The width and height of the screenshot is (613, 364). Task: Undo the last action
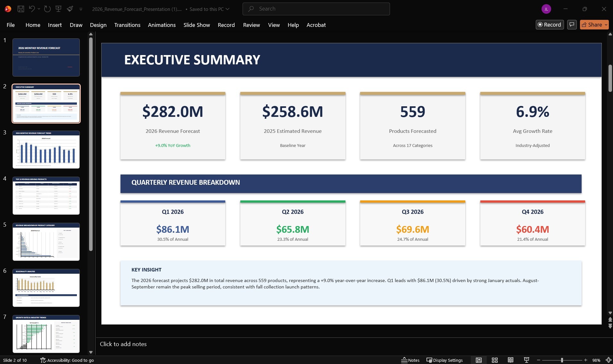point(31,9)
